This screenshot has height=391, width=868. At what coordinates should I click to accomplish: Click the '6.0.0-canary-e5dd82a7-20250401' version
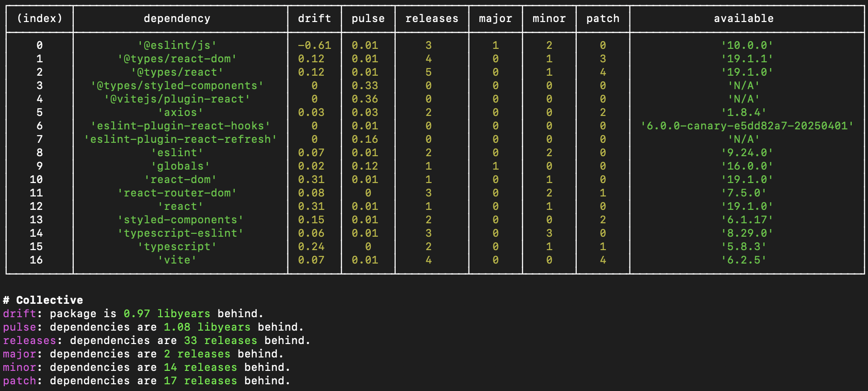747,126
